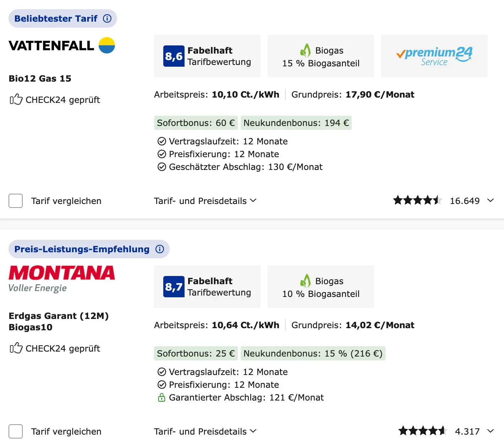Click the Montana Voller Energie logo
Viewport: 504px width, 447px height.
coord(62,279)
